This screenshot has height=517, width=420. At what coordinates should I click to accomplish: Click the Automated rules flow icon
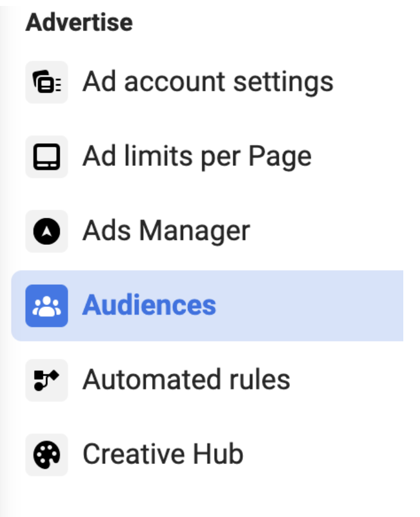click(x=47, y=380)
